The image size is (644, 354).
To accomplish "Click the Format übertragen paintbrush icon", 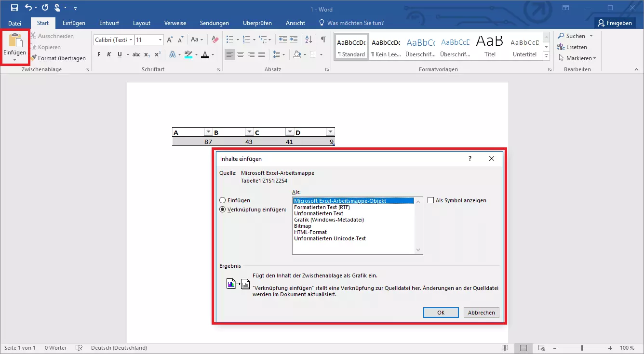I will tap(34, 58).
